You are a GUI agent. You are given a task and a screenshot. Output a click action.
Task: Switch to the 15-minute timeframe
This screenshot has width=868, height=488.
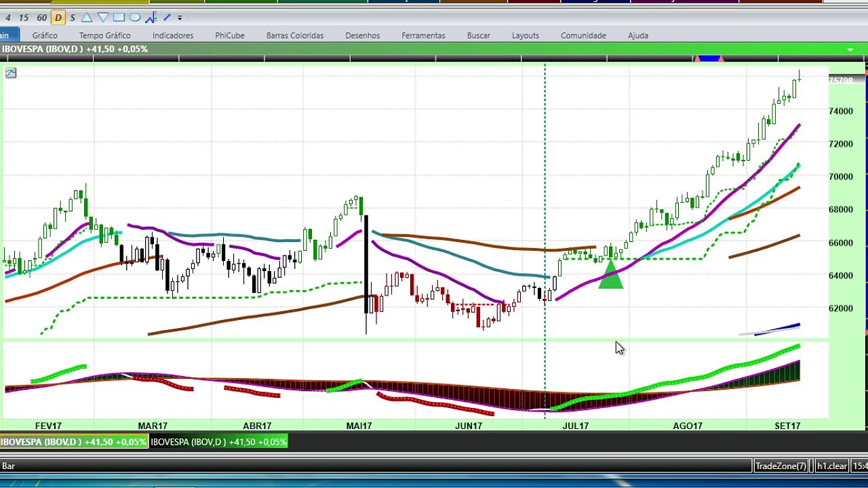[x=24, y=18]
